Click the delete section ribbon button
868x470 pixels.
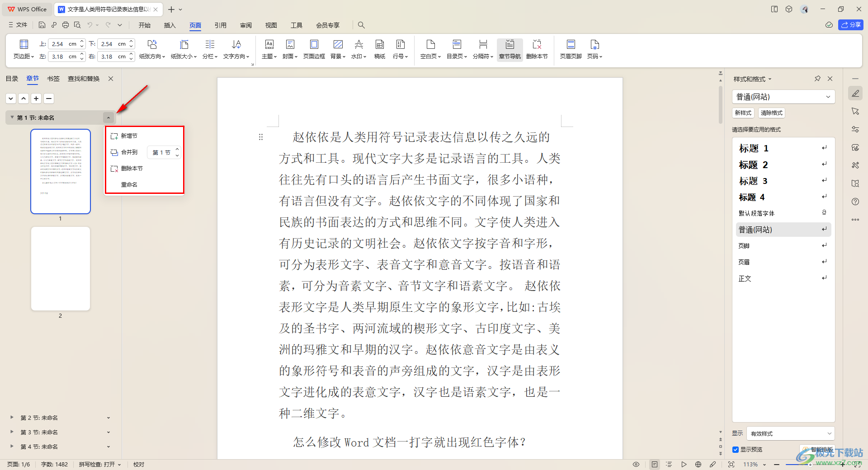(x=537, y=49)
